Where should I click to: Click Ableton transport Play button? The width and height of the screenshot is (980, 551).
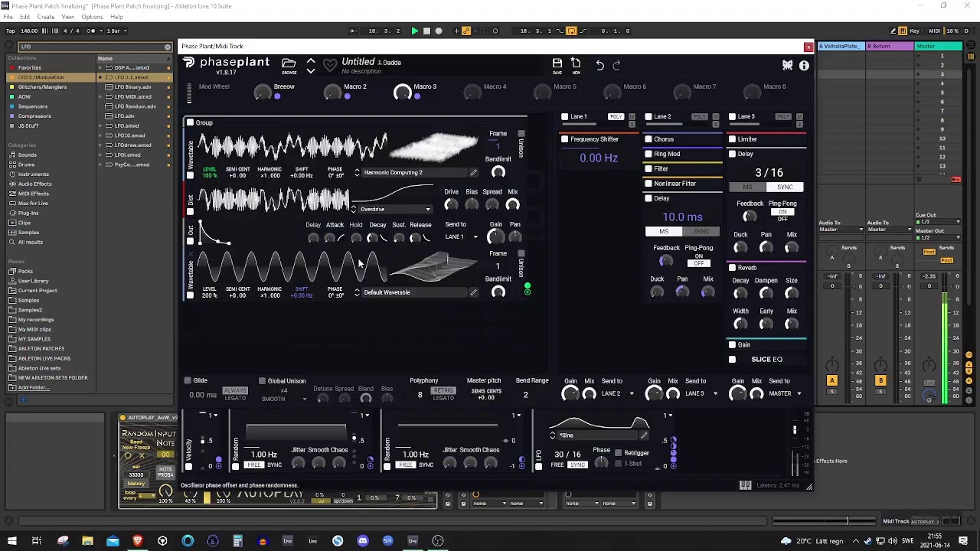[x=414, y=31]
